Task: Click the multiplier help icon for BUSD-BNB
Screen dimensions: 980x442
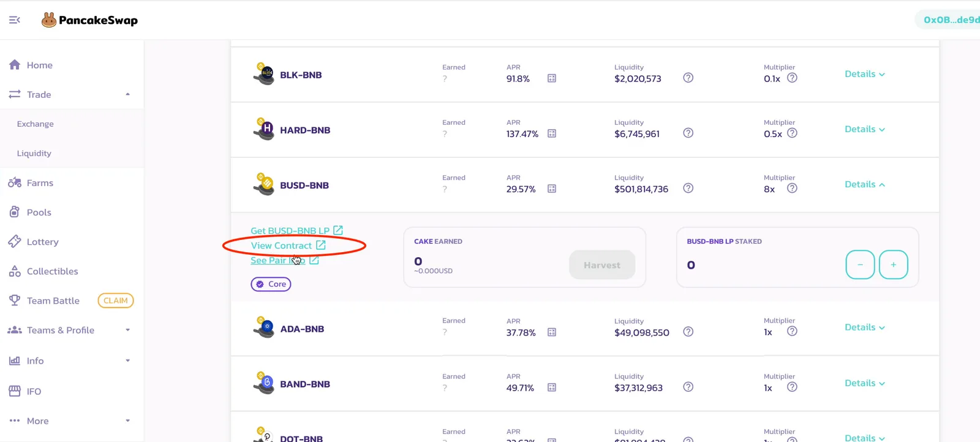Action: point(792,188)
